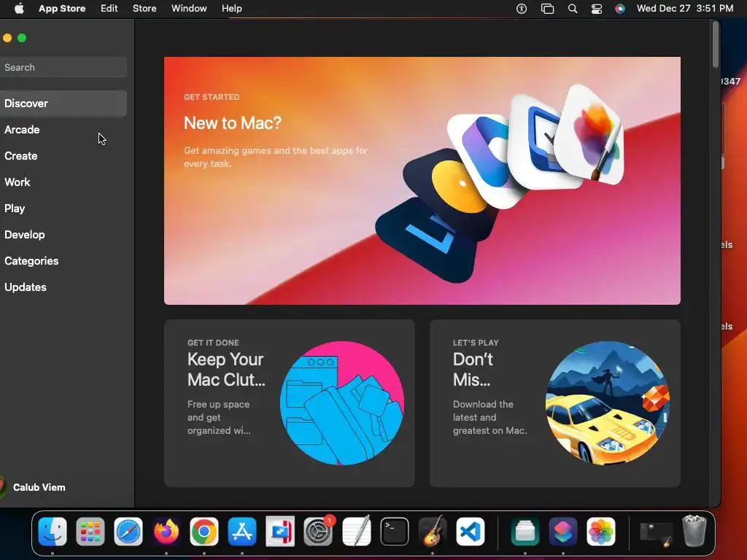Click the App Store vertical scrollbar
This screenshot has height=560, width=747.
click(x=716, y=44)
